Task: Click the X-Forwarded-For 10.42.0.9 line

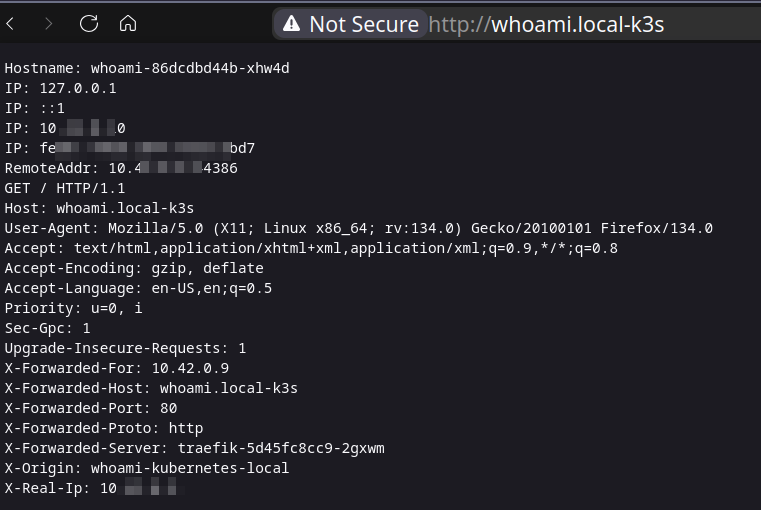Action: 108,368
